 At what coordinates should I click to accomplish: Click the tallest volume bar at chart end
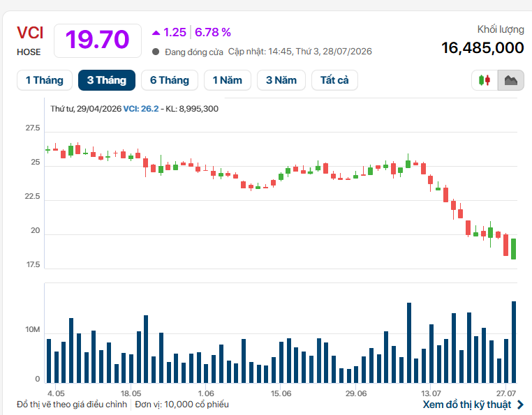(514, 342)
